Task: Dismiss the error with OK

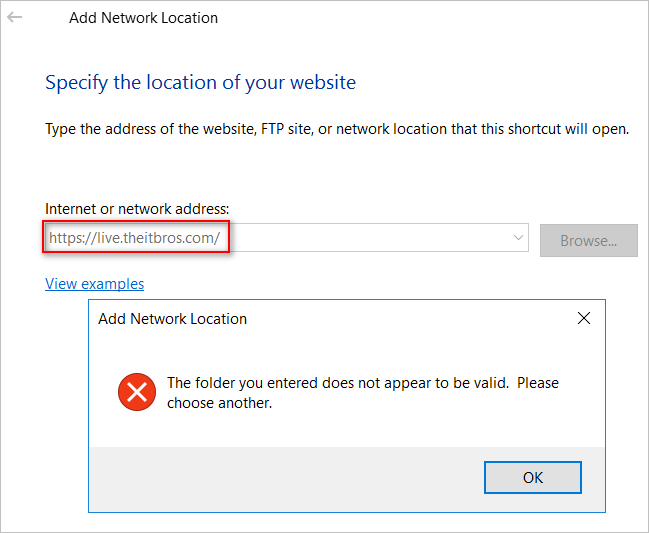Action: pos(533,478)
